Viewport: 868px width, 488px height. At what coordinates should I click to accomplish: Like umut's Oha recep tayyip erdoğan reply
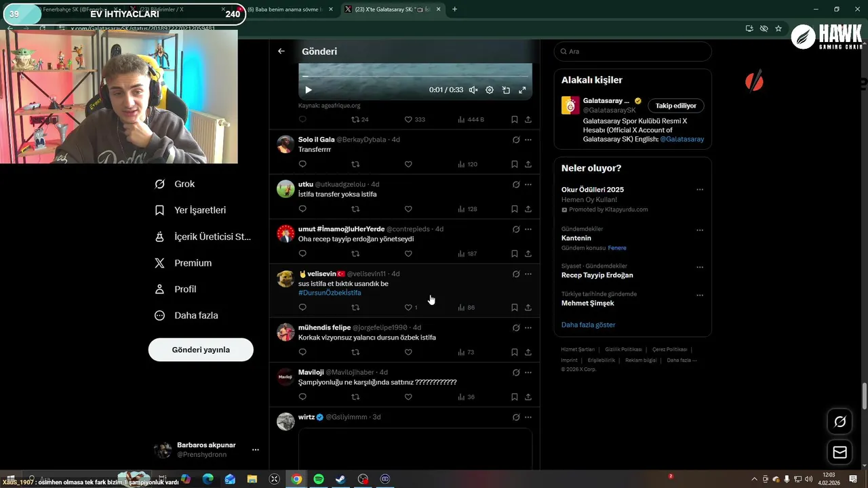[x=408, y=253]
